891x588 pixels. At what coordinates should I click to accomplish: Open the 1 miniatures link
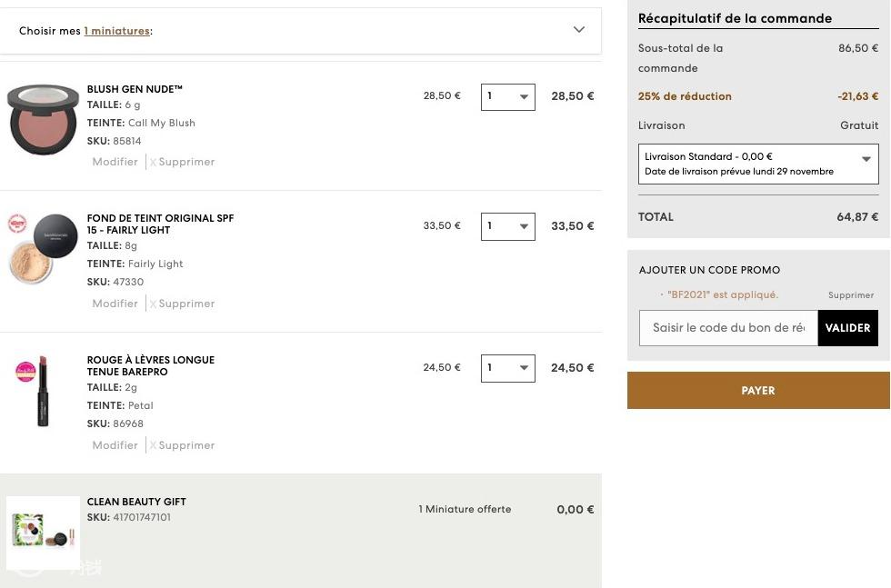coord(117,31)
